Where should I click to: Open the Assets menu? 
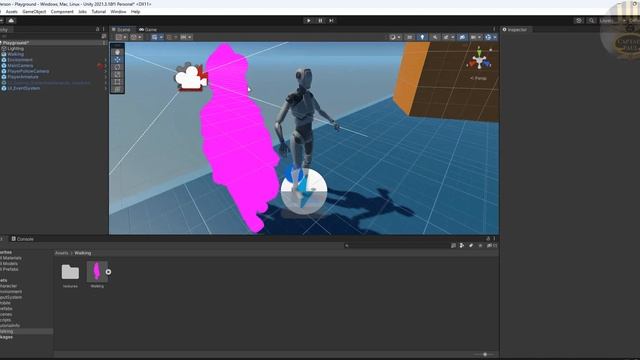[x=11, y=12]
